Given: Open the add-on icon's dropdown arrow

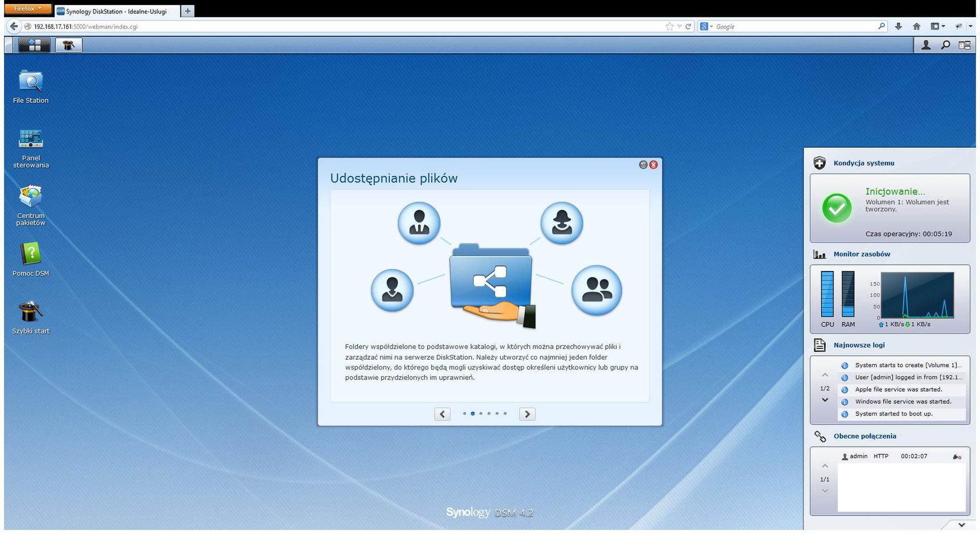Looking at the screenshot, I should 970,26.
